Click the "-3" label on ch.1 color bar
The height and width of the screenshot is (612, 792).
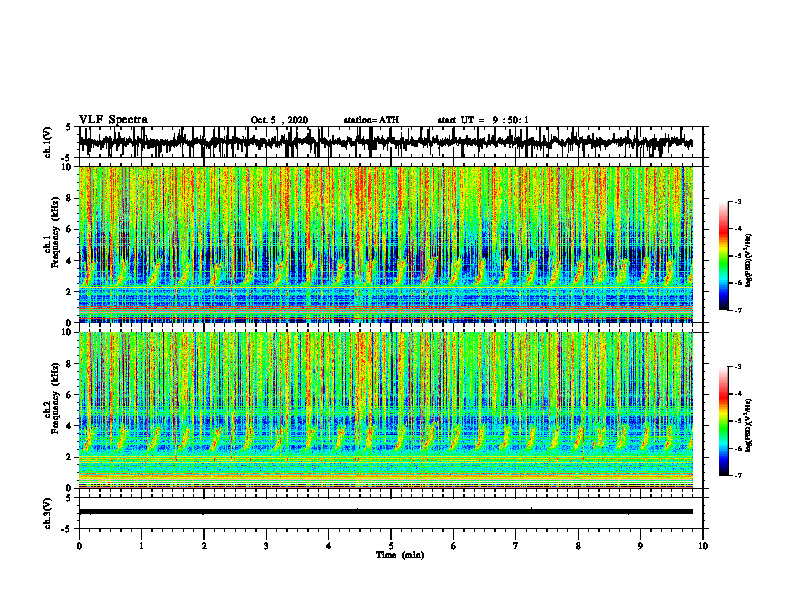point(737,202)
